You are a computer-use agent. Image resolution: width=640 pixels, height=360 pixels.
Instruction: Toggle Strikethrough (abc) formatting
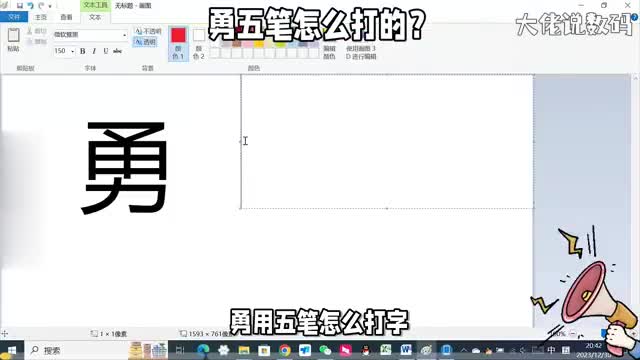pos(118,51)
